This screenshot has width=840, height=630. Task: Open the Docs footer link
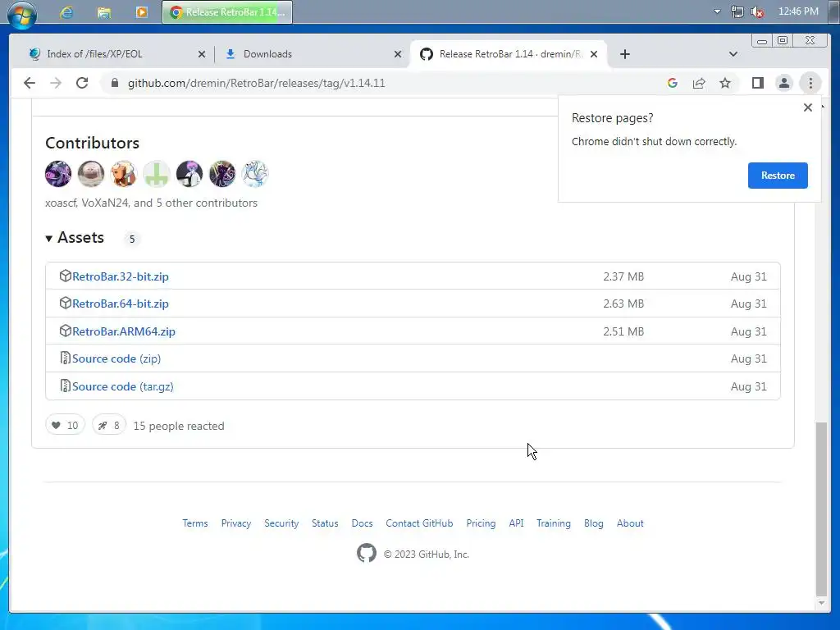click(x=362, y=523)
